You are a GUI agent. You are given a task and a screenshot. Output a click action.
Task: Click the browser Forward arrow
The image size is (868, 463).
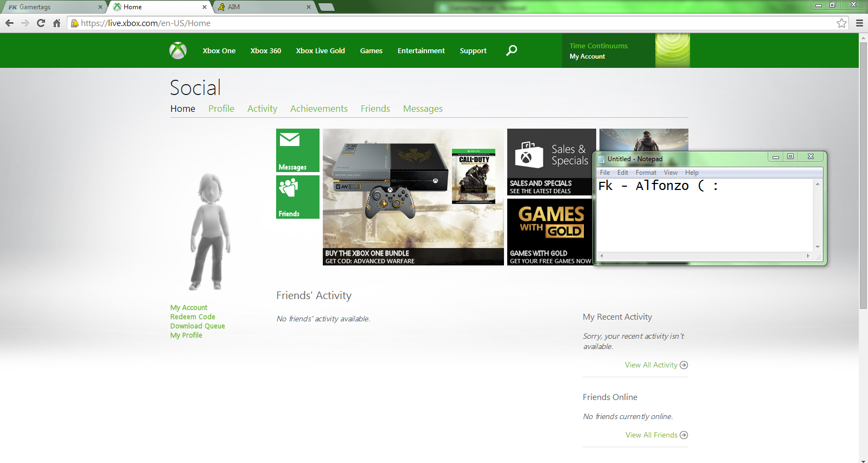25,23
